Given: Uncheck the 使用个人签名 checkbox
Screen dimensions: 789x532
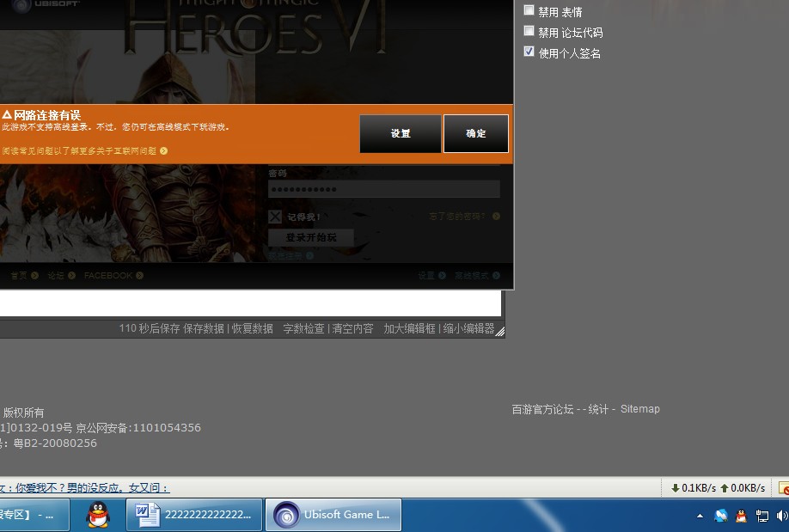Looking at the screenshot, I should 529,52.
